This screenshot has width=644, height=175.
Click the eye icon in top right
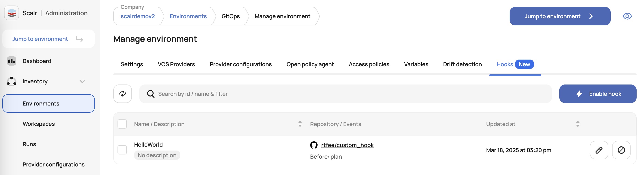point(627,16)
